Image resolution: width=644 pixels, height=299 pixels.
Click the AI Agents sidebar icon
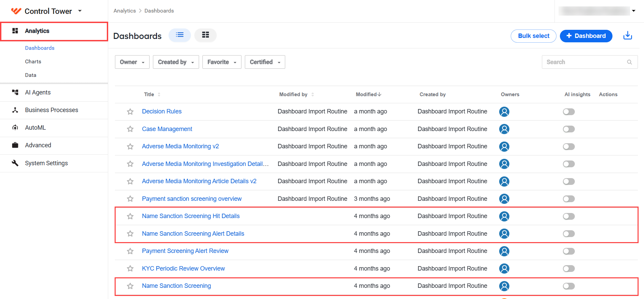pos(15,92)
